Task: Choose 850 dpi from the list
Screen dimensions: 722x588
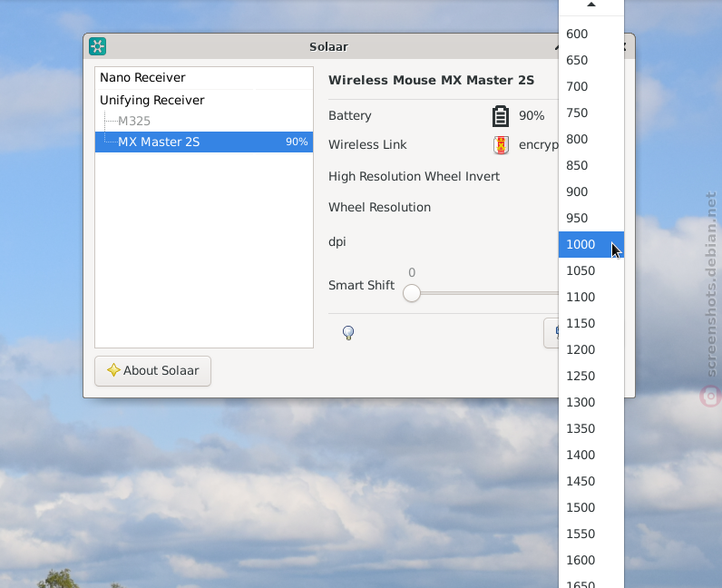Action: tap(591, 165)
